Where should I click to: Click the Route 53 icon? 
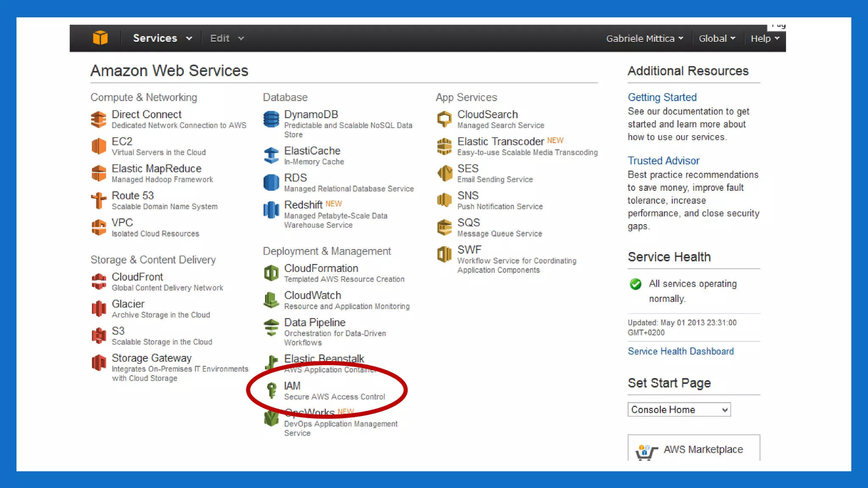click(99, 200)
